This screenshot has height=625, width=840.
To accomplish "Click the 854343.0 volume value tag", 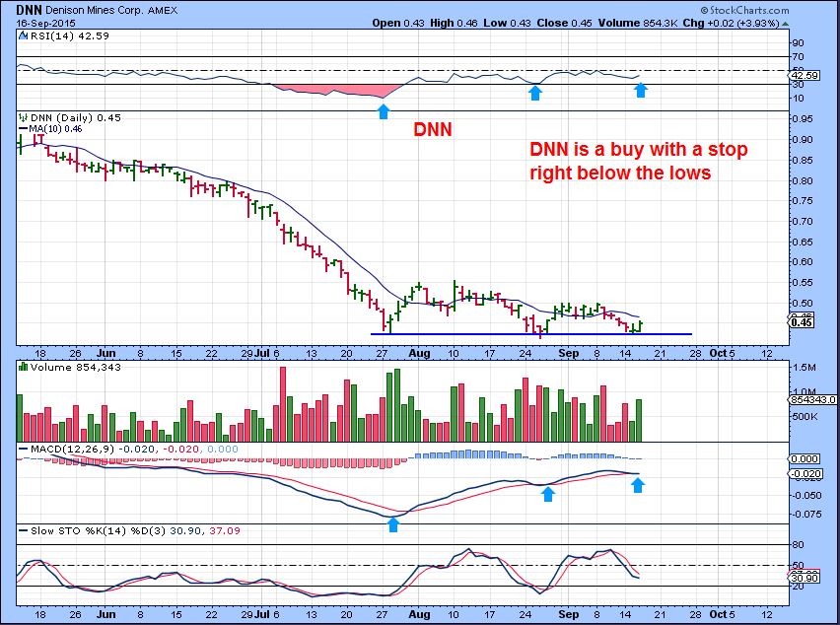I will tap(812, 399).
